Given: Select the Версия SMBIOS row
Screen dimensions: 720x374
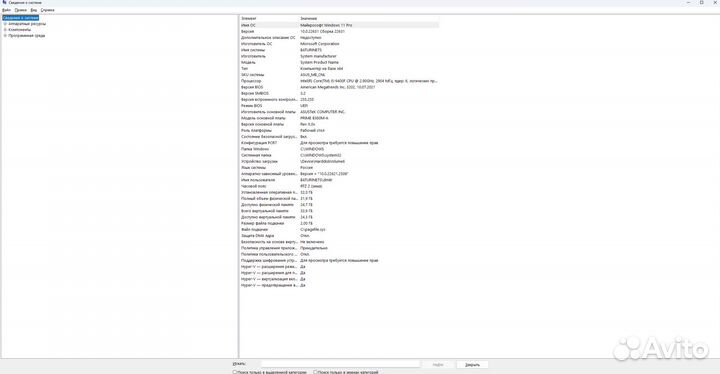Looking at the screenshot, I should 339,93.
